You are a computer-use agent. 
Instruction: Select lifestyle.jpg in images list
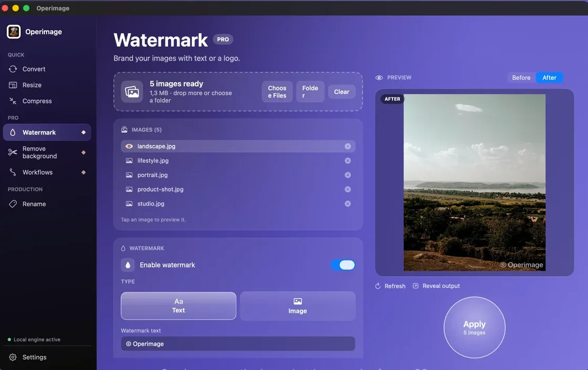click(x=238, y=161)
